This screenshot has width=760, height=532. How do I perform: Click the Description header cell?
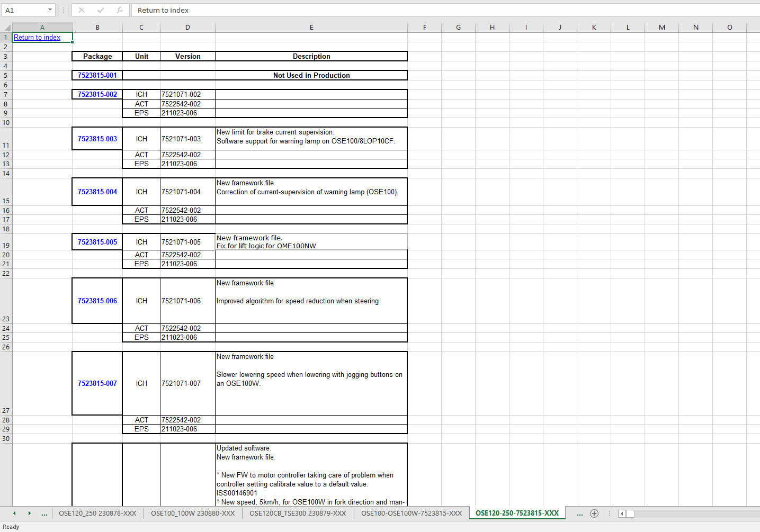click(311, 57)
